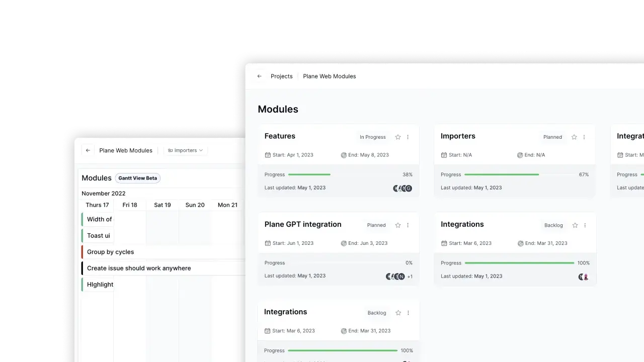The height and width of the screenshot is (362, 644).
Task: Select Plane Web Modules breadcrumb in Modules page
Action: click(x=329, y=76)
